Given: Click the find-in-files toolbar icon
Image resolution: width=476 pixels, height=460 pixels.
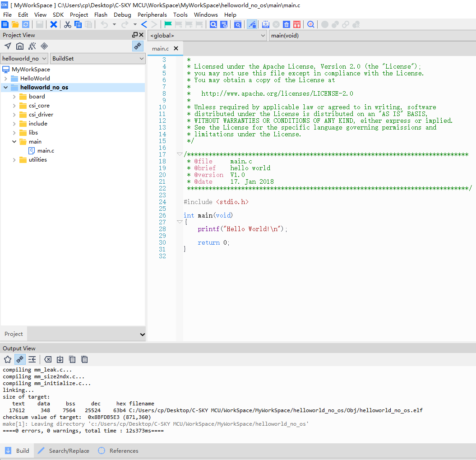Looking at the screenshot, I should click(x=224, y=25).
